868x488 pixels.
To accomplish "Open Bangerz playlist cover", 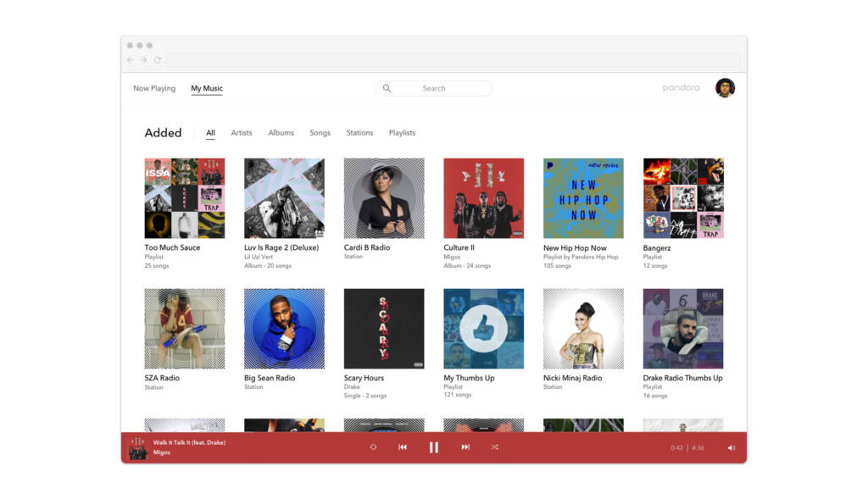I will [x=683, y=198].
